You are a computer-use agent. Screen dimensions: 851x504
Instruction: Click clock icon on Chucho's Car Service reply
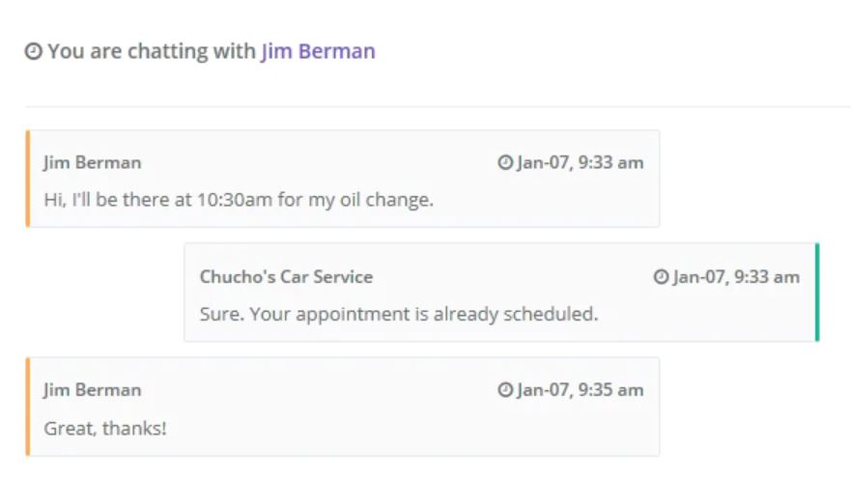tap(661, 277)
